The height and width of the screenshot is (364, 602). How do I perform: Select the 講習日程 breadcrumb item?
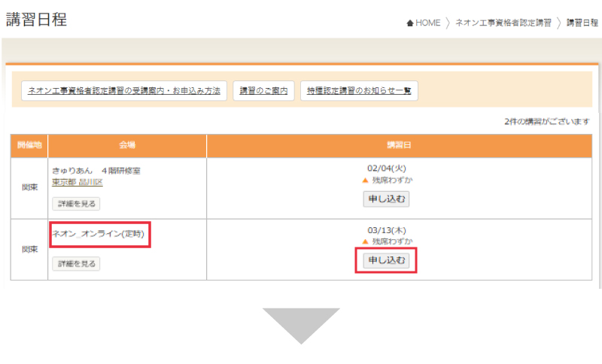[x=582, y=23]
